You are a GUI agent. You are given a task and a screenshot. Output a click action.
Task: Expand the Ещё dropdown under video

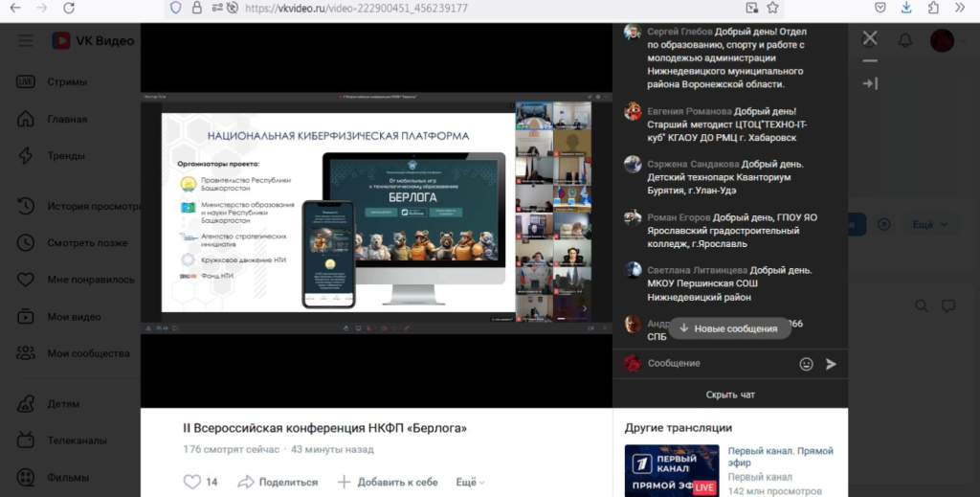point(470,482)
